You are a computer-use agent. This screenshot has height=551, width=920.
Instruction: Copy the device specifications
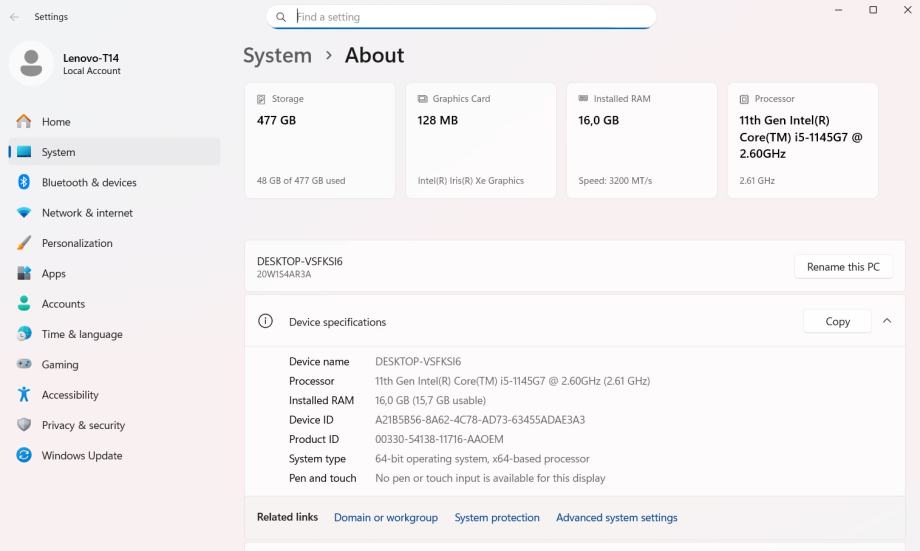coord(837,321)
